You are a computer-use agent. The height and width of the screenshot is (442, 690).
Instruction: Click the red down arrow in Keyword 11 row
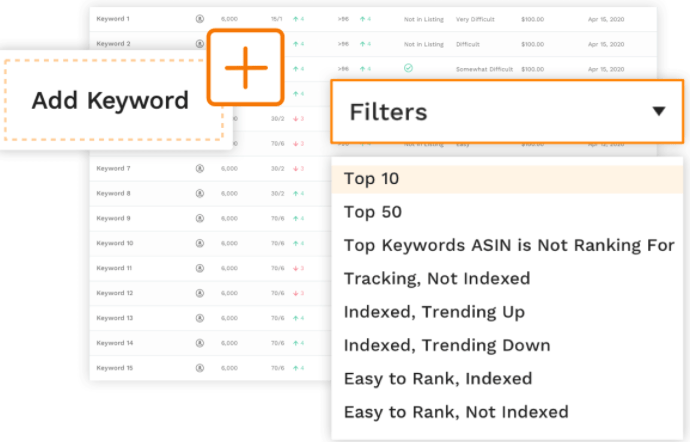(296, 268)
